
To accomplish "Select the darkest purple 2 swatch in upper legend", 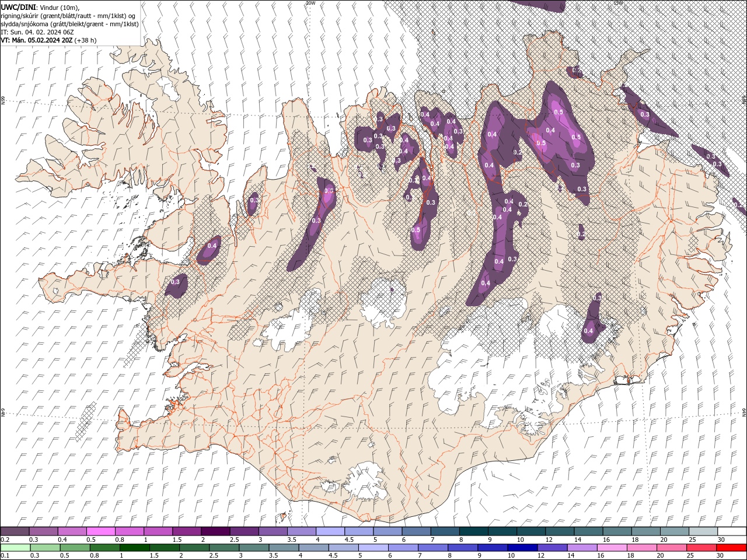I will 215,531.
